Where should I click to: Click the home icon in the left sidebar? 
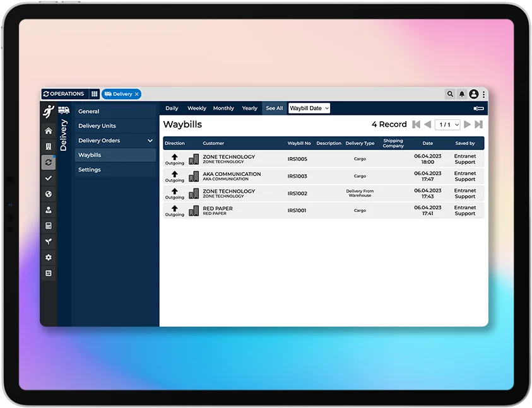pos(49,131)
